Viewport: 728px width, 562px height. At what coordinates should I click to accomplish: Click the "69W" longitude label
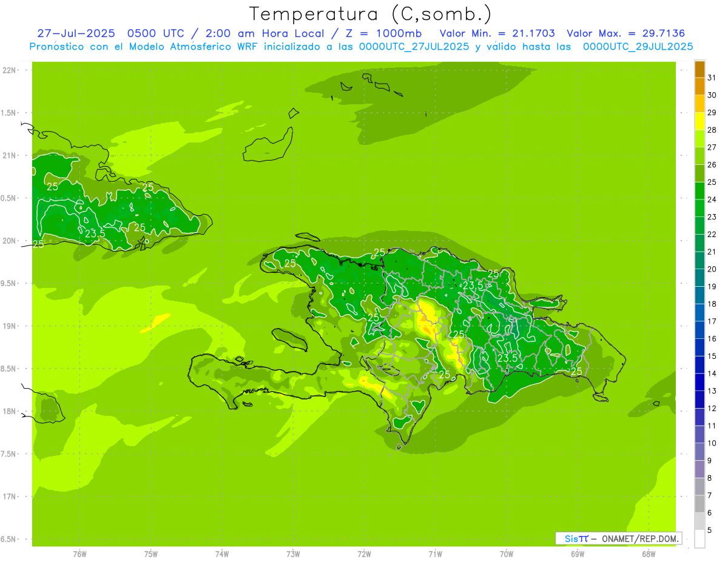coord(578,554)
